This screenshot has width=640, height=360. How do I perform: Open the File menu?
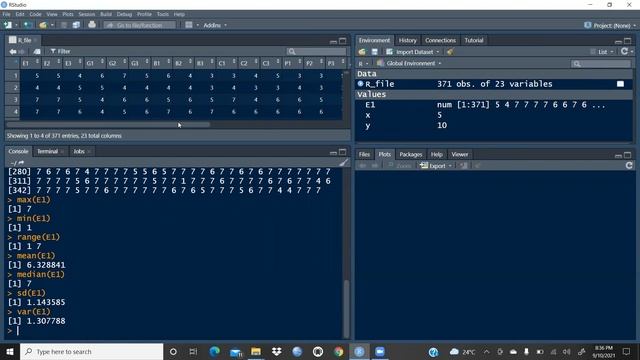click(7, 14)
